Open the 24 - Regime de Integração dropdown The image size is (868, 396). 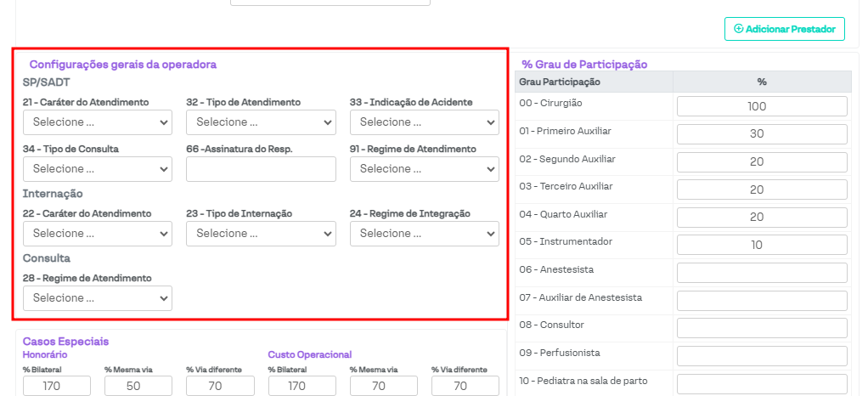(x=424, y=233)
